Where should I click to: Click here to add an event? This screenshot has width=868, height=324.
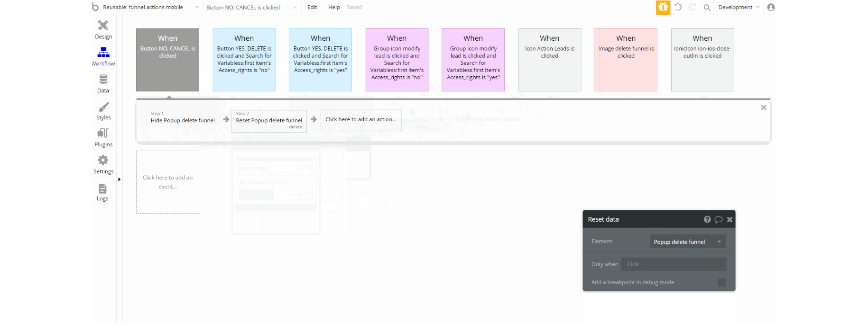pos(167,182)
